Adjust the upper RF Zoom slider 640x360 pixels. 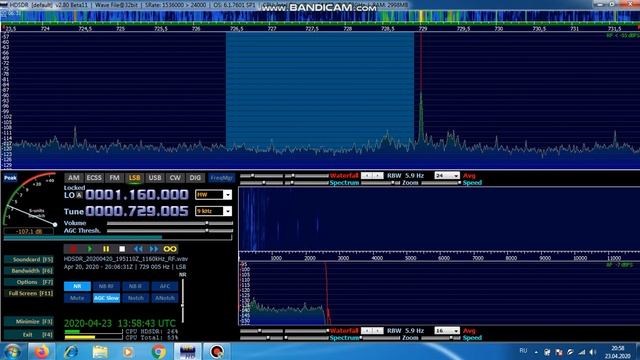[x=380, y=183]
